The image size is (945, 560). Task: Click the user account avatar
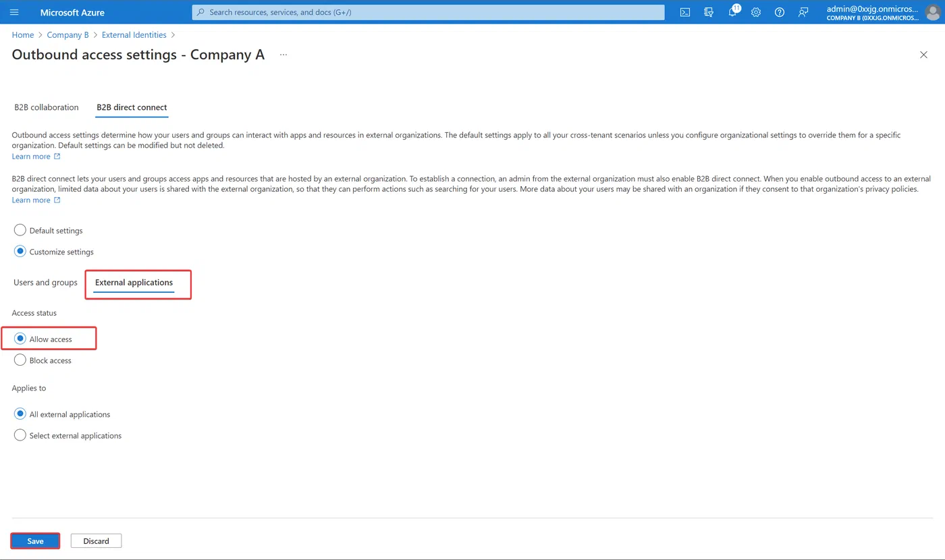tap(932, 12)
